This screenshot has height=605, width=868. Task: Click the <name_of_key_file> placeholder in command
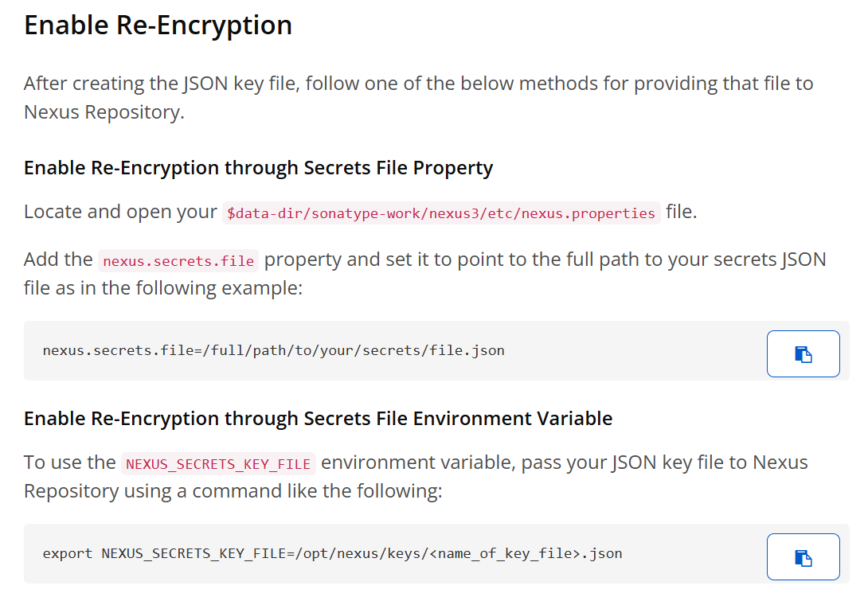(504, 553)
